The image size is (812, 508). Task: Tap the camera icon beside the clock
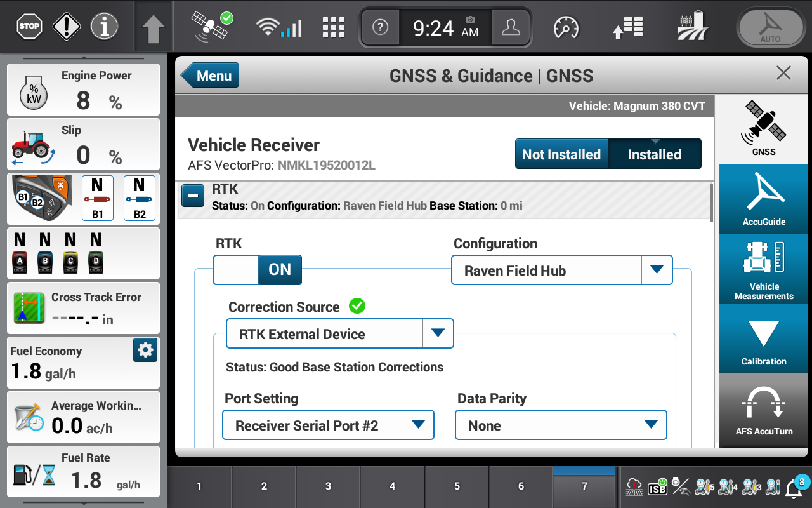[470, 20]
